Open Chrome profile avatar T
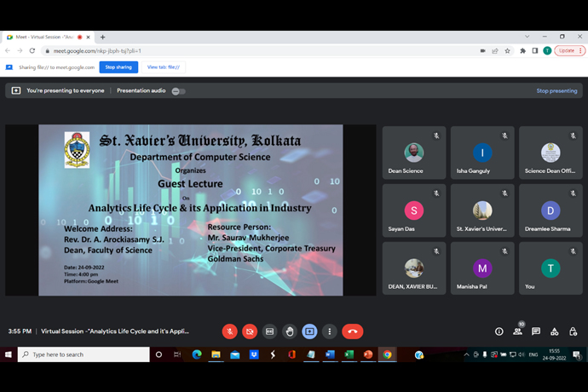588x392 pixels. tap(547, 50)
